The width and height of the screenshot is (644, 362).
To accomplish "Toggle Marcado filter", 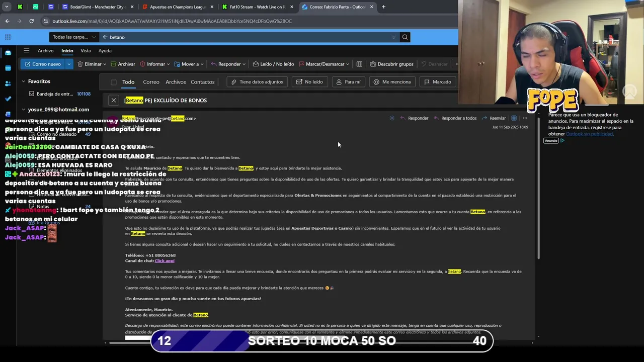I will point(437,82).
